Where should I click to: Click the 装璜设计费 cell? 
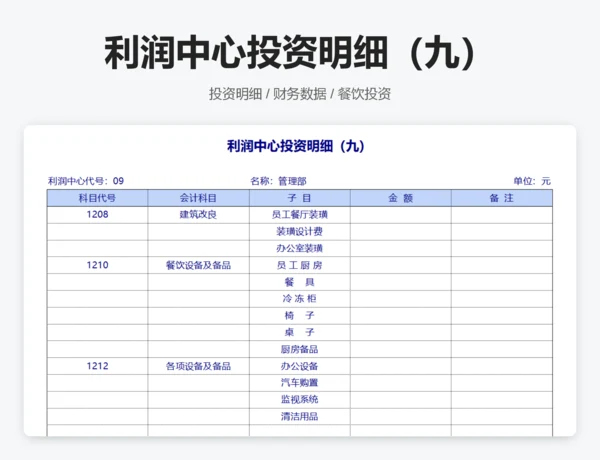(300, 232)
